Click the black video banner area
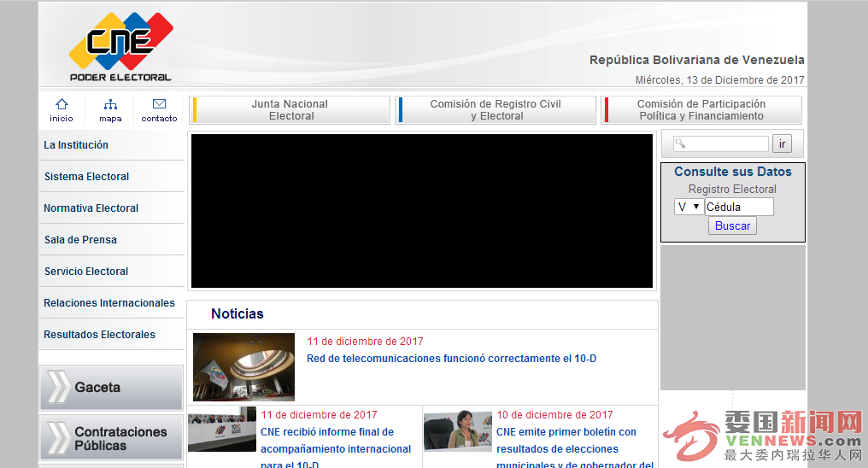The width and height of the screenshot is (868, 468). [x=422, y=211]
